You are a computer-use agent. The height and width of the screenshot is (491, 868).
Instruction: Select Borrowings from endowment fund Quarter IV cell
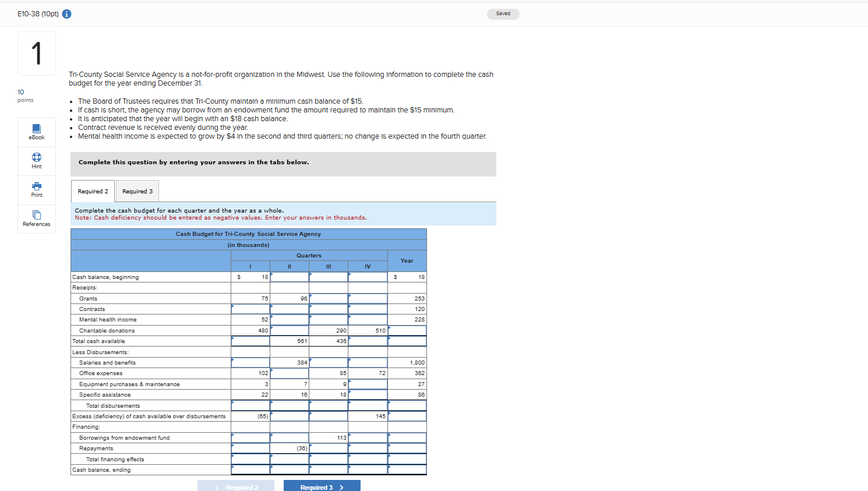coord(368,438)
